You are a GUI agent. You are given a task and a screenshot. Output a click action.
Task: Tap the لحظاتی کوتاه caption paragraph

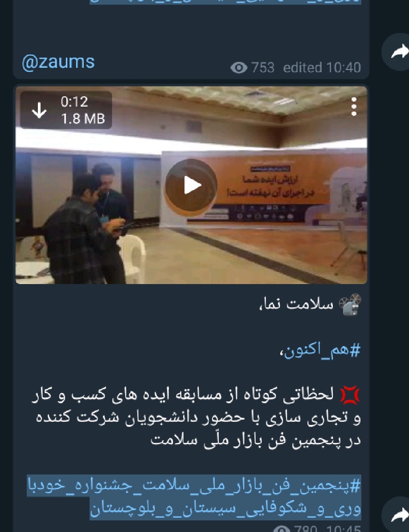coord(196,417)
